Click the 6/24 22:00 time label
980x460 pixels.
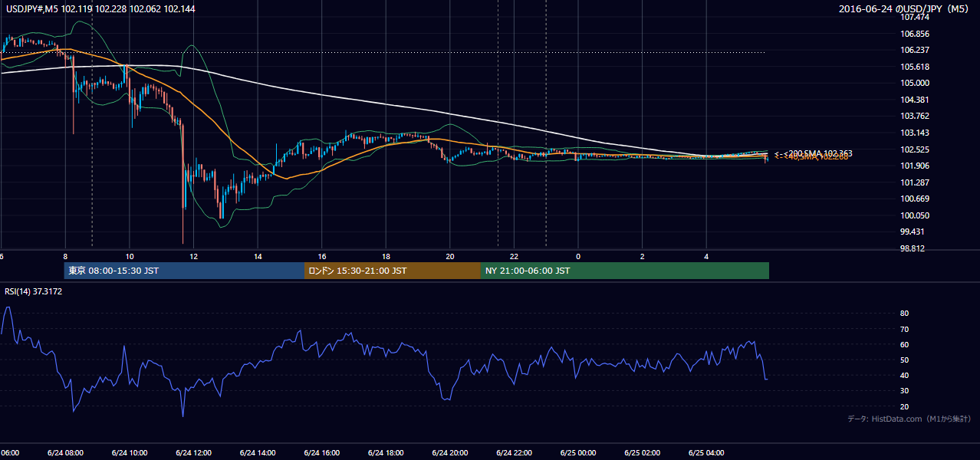point(514,452)
